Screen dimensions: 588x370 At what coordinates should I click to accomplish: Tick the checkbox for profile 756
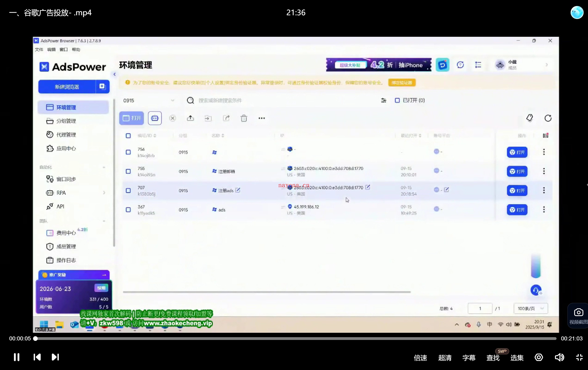[x=128, y=152]
